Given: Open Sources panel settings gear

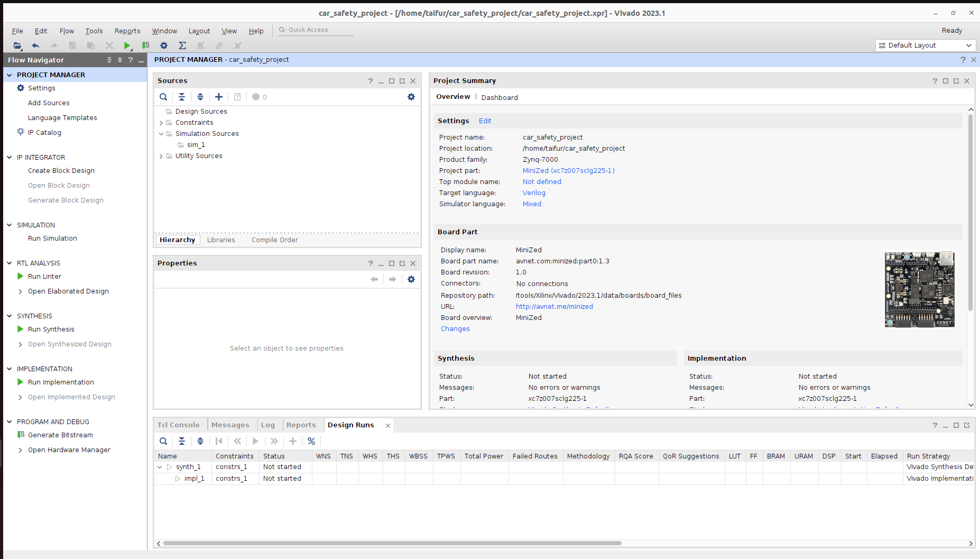Looking at the screenshot, I should click(x=411, y=97).
